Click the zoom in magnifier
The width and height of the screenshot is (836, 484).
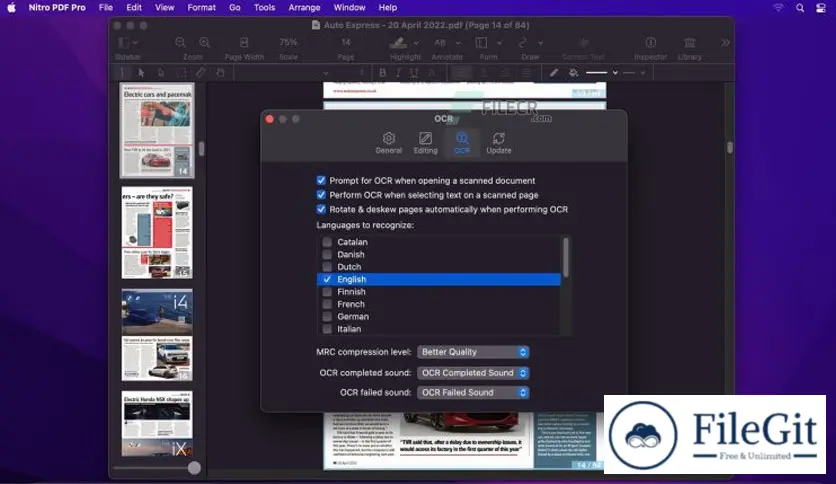pyautogui.click(x=204, y=43)
